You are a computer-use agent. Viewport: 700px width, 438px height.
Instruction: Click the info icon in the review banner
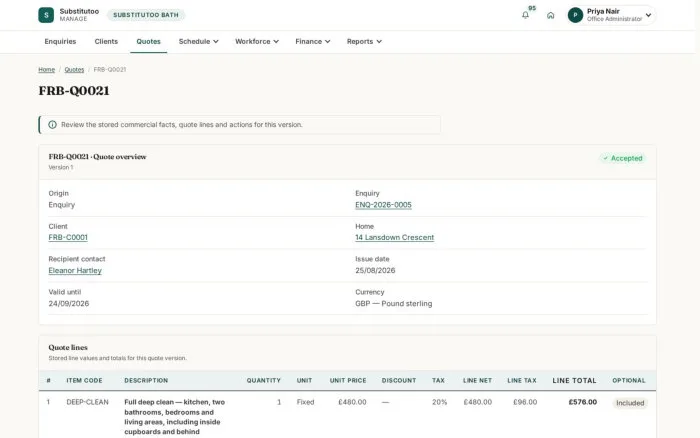[x=52, y=125]
